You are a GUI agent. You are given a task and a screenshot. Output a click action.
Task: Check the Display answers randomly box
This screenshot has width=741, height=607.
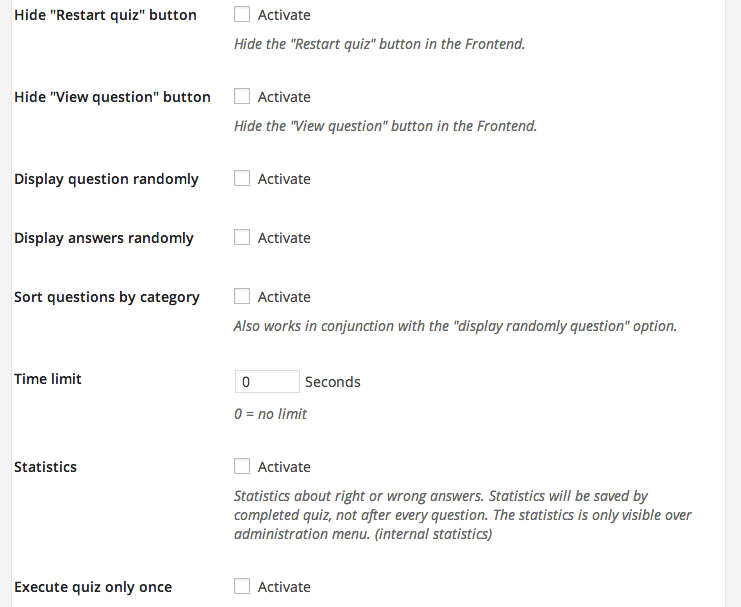(x=242, y=238)
